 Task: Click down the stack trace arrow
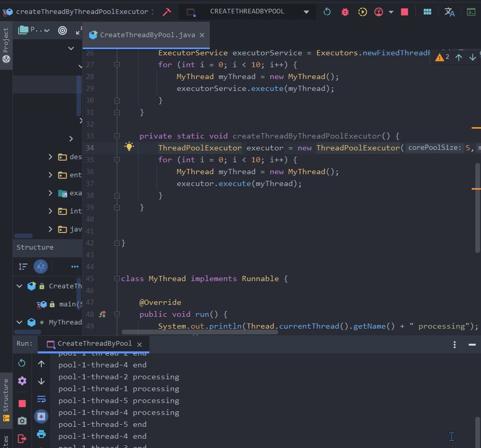(41, 381)
